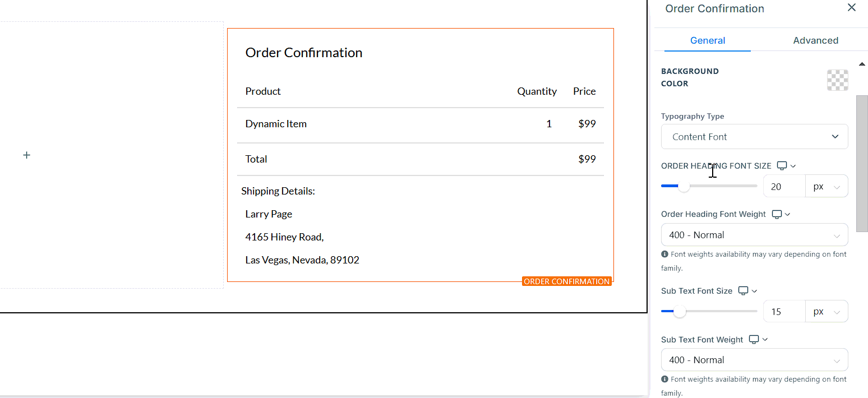
Task: Click the orange ORDER CONFIRMATION element label
Action: [x=566, y=281]
